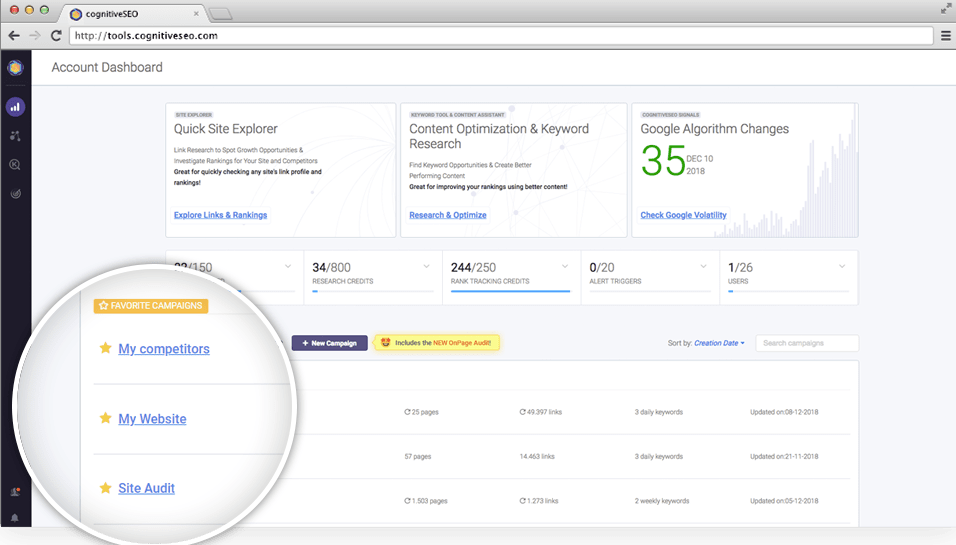Click the Content Optimization & Keyword Research heading

tap(499, 137)
